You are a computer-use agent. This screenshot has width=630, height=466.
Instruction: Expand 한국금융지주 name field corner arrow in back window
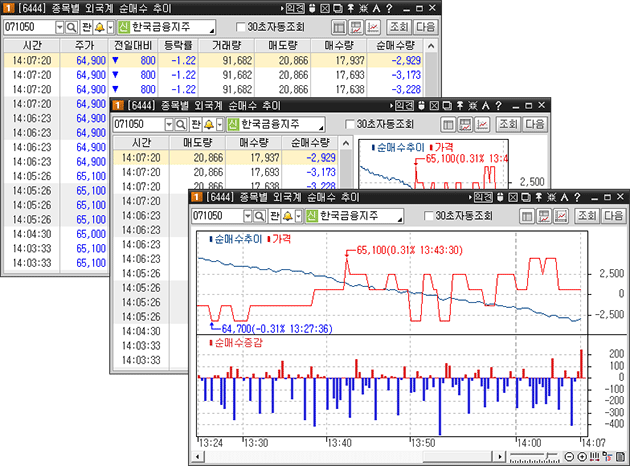(212, 31)
